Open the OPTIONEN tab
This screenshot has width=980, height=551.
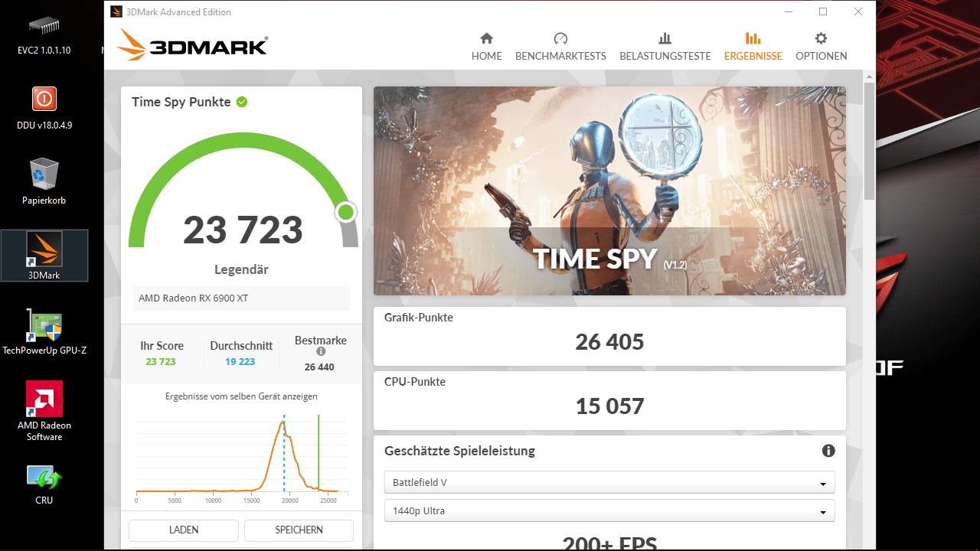coord(822,47)
